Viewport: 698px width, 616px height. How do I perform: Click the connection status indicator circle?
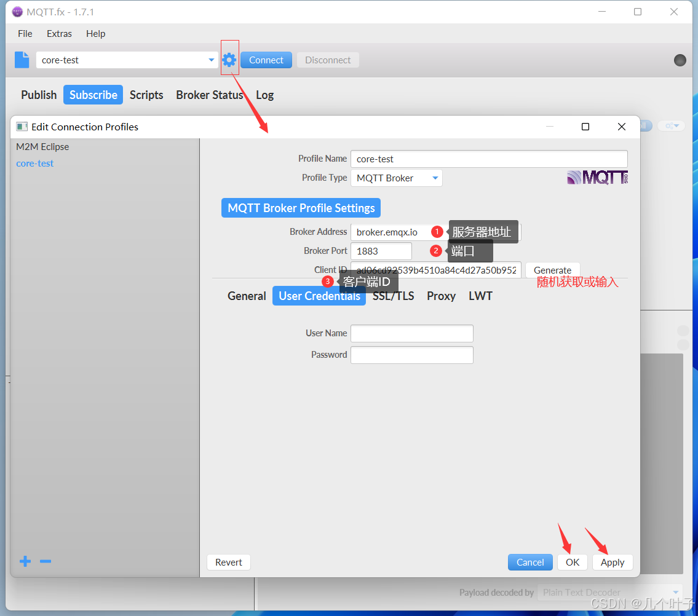tap(680, 60)
